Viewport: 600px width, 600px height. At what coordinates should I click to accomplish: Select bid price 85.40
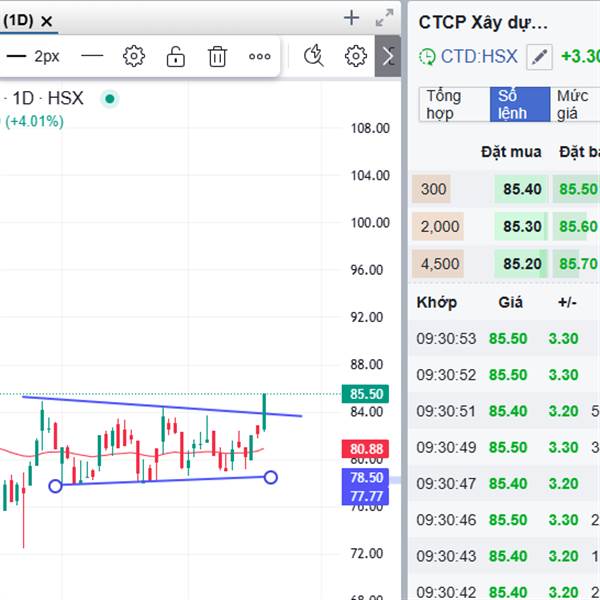tap(522, 189)
